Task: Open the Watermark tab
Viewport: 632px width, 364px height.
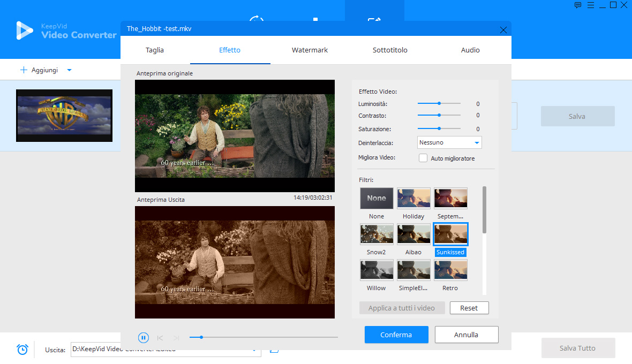Action: coord(310,50)
